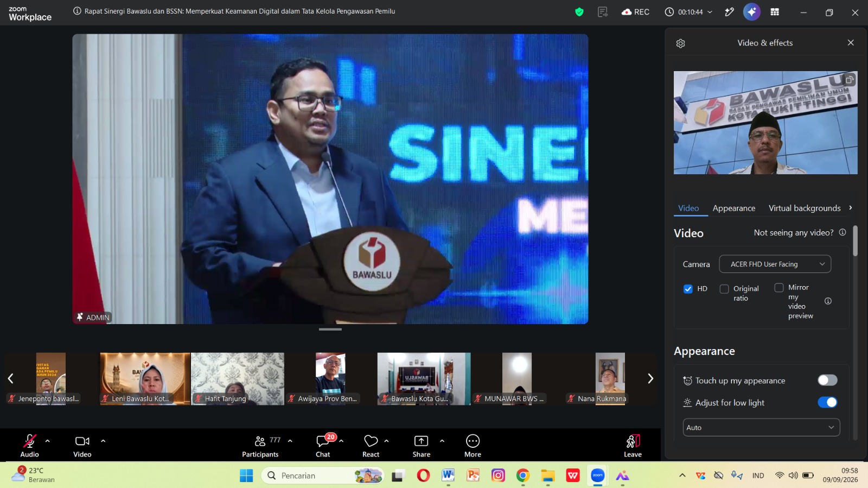Expand the Participants options arrow
The height and width of the screenshot is (488, 868).
point(290,441)
